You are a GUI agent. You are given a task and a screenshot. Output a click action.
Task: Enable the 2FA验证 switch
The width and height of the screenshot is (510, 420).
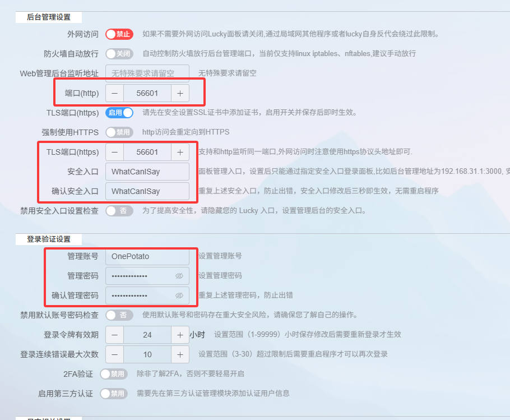pyautogui.click(x=113, y=374)
